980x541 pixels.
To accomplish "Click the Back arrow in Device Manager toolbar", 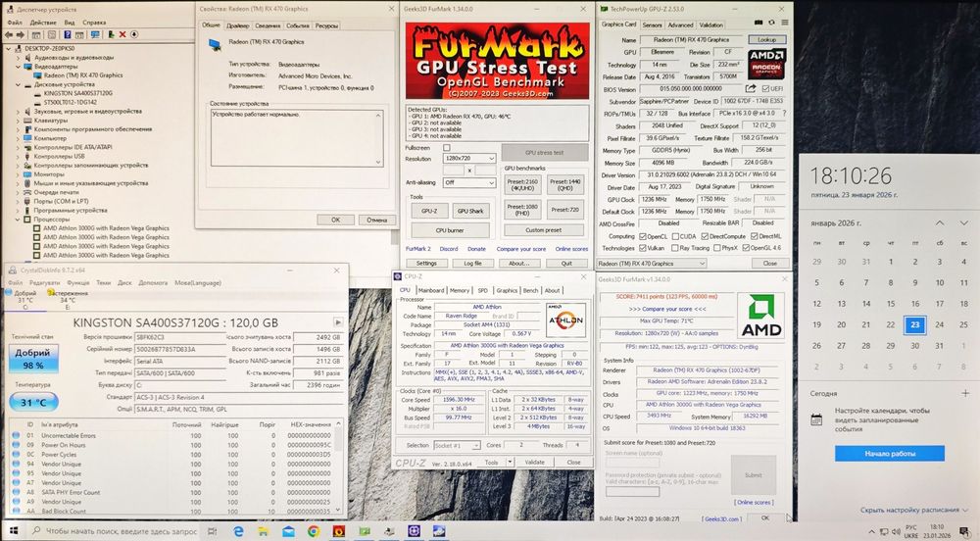I will point(10,35).
